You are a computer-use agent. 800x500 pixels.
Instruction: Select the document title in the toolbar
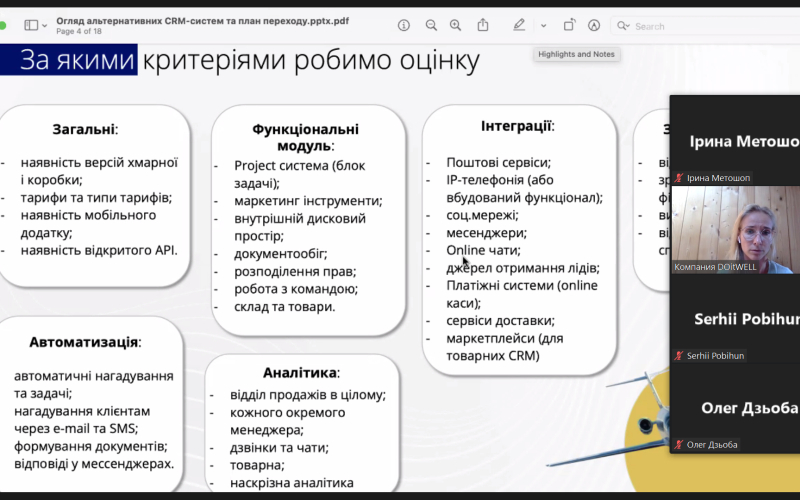click(x=203, y=21)
